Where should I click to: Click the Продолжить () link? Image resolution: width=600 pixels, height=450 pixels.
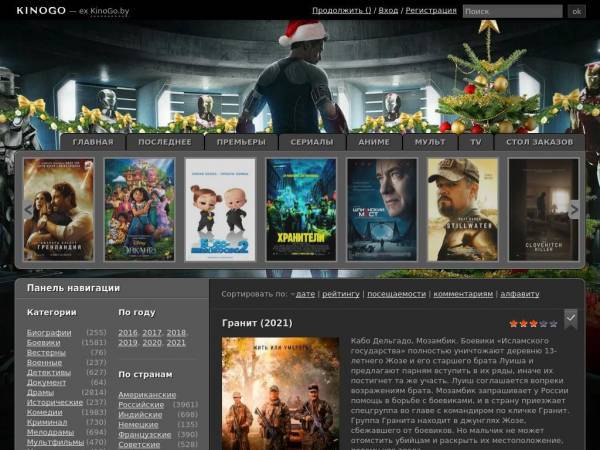(341, 11)
